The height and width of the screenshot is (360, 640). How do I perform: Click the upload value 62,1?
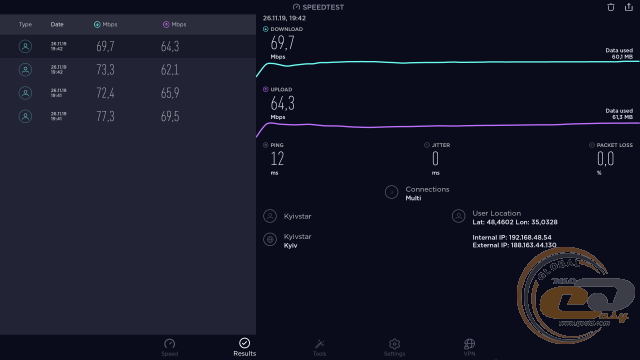coord(170,70)
